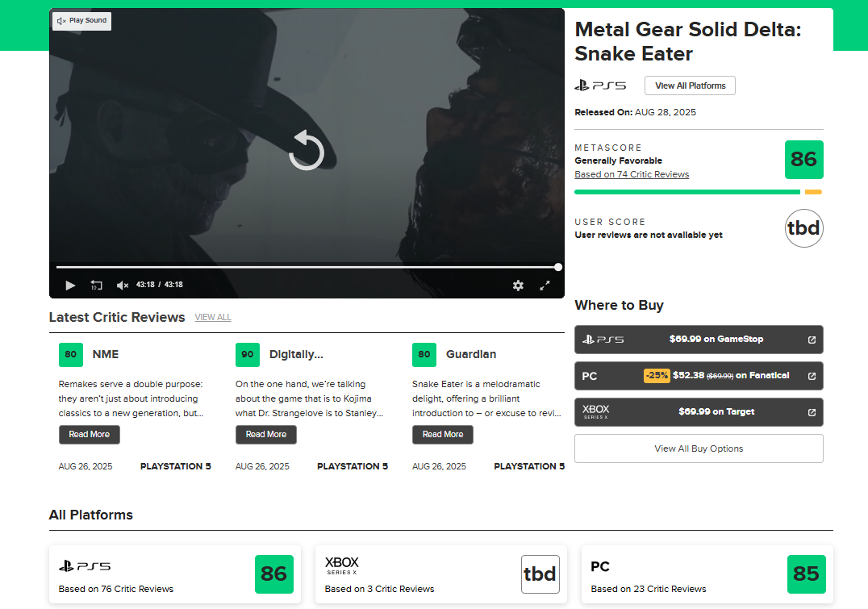Image resolution: width=868 pixels, height=609 pixels.
Task: Click the Guardian review excerpt text
Action: click(486, 398)
